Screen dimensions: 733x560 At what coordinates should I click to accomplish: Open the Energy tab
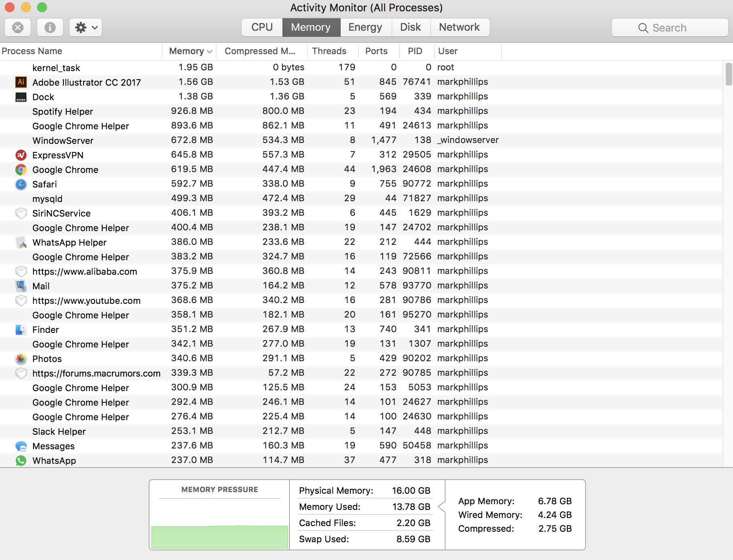(365, 27)
